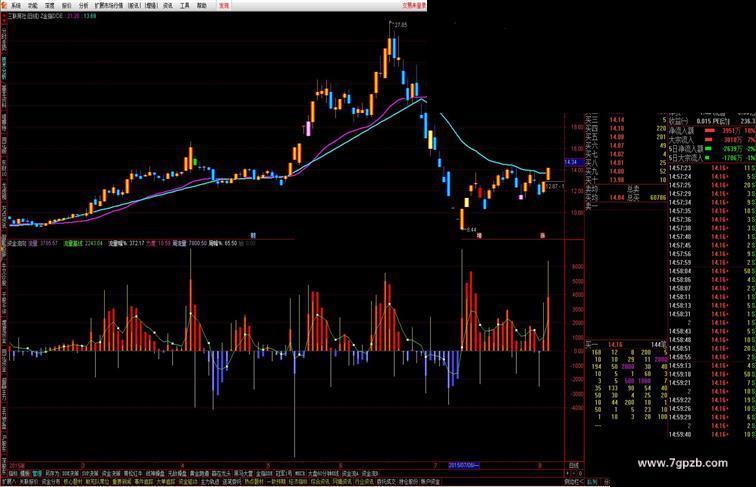Open the 系统 menu
756x487 pixels.
point(16,6)
